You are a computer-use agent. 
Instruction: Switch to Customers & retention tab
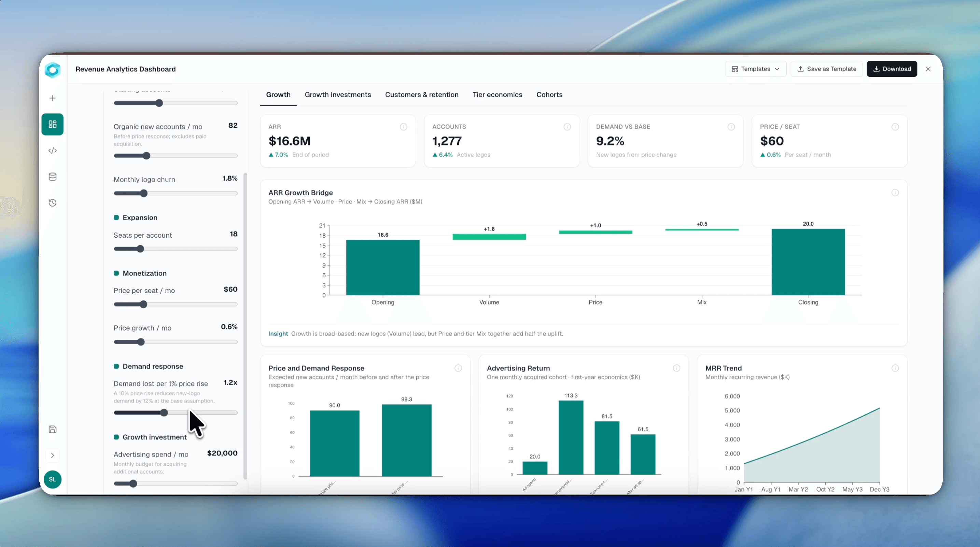pyautogui.click(x=421, y=95)
